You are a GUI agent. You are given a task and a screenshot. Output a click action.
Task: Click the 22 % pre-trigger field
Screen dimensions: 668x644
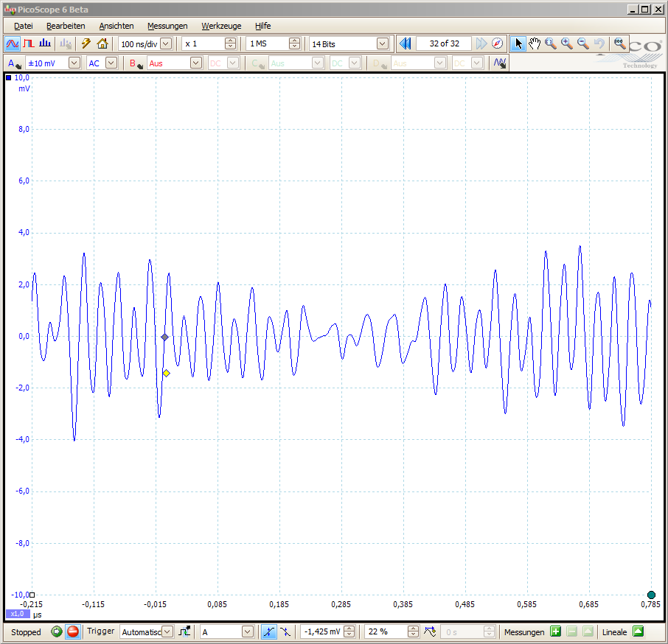386,631
